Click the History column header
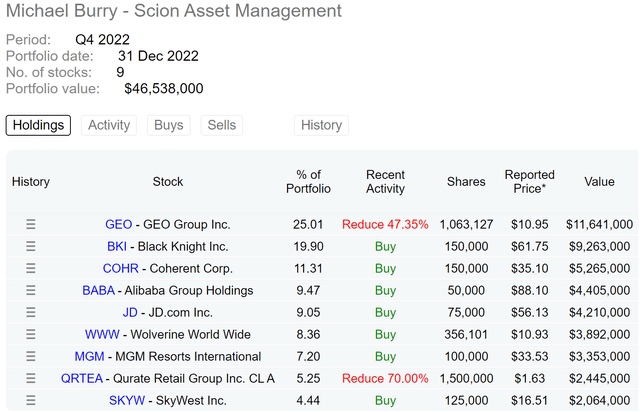Image resolution: width=640 pixels, height=412 pixels. pos(31,182)
